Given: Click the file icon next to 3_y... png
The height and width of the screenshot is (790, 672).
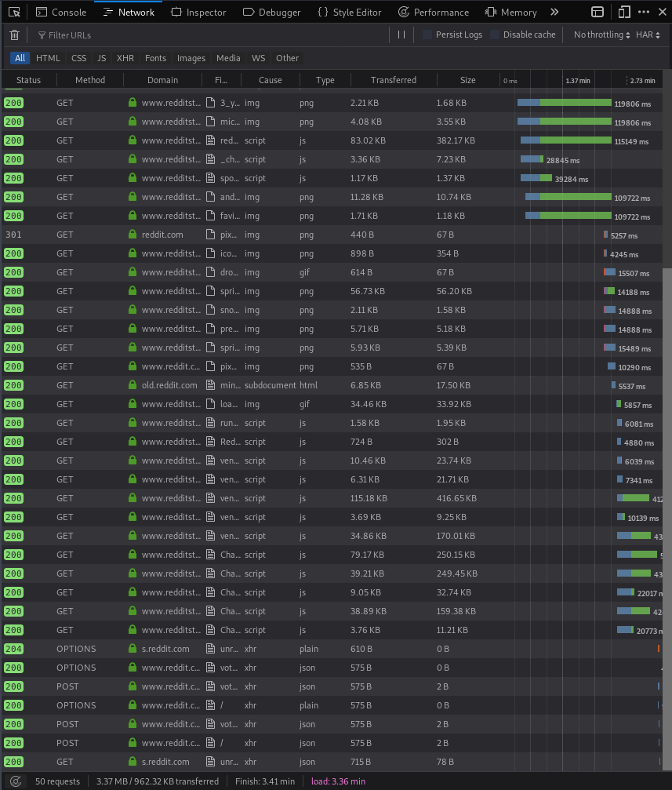Looking at the screenshot, I should [x=211, y=103].
